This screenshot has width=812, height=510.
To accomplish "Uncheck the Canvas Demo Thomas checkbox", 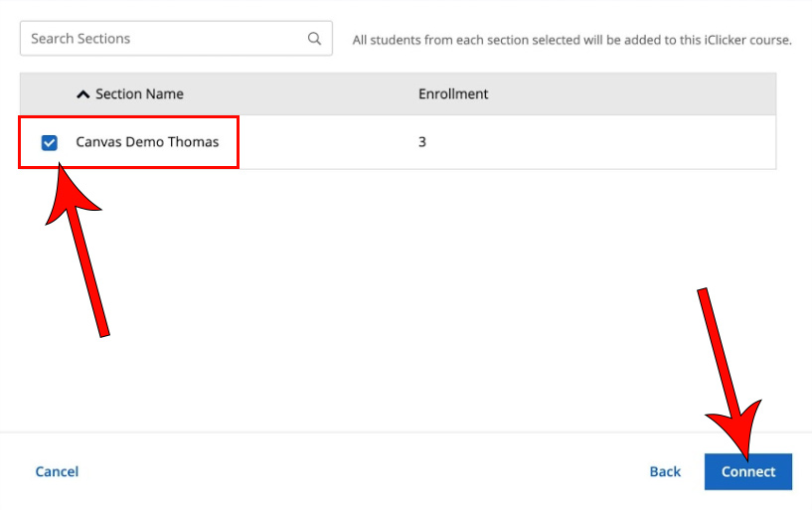I will [x=50, y=143].
